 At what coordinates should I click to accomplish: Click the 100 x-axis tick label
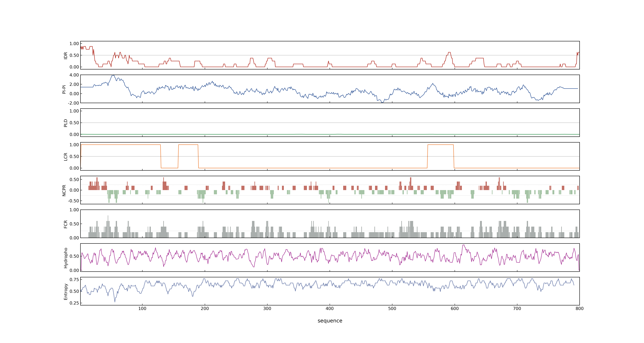pos(142,309)
